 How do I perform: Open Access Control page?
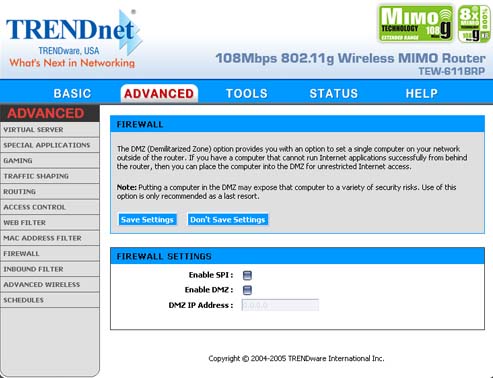point(50,207)
